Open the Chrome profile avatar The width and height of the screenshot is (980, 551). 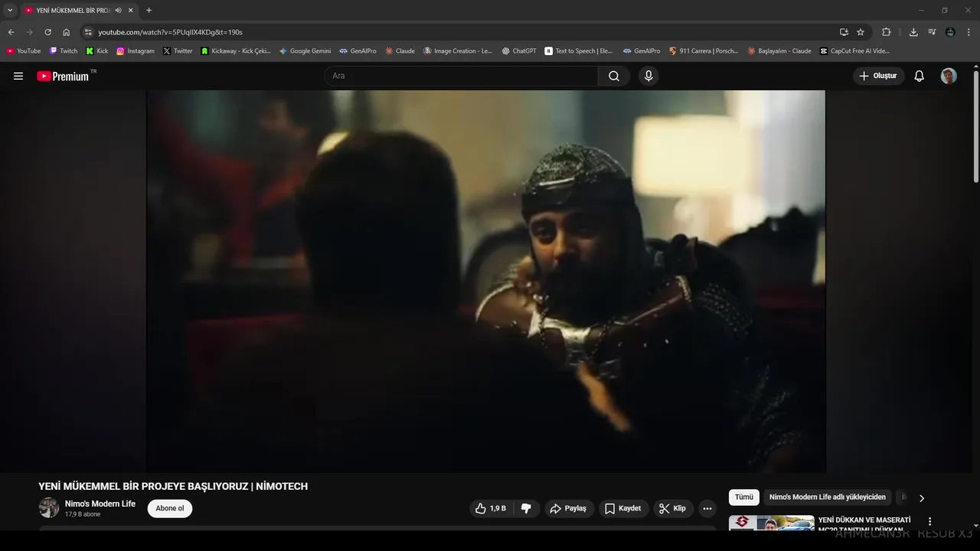pyautogui.click(x=950, y=32)
